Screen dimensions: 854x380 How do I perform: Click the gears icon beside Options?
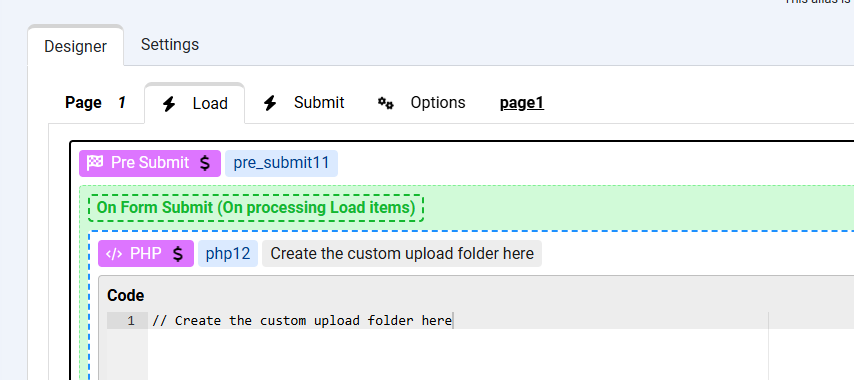tap(386, 103)
